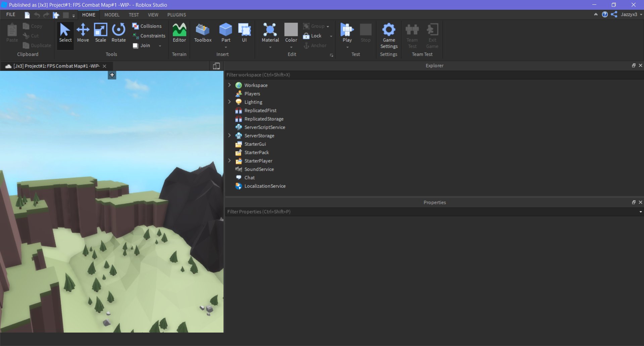The height and width of the screenshot is (346, 644).
Task: Toggle the Constraints option
Action: tap(149, 36)
